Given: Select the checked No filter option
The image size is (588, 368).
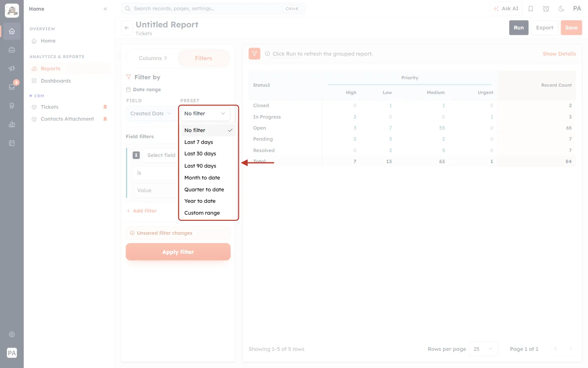Looking at the screenshot, I should click(209, 130).
